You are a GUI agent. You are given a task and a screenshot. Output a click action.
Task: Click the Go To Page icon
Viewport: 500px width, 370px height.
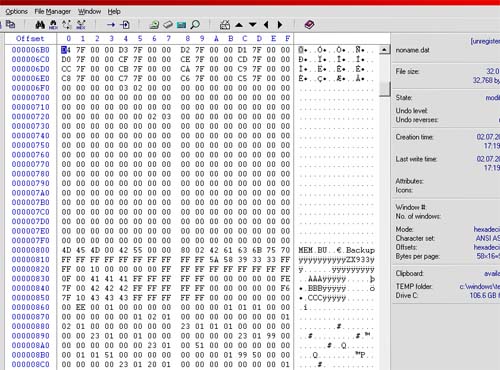tap(125, 25)
